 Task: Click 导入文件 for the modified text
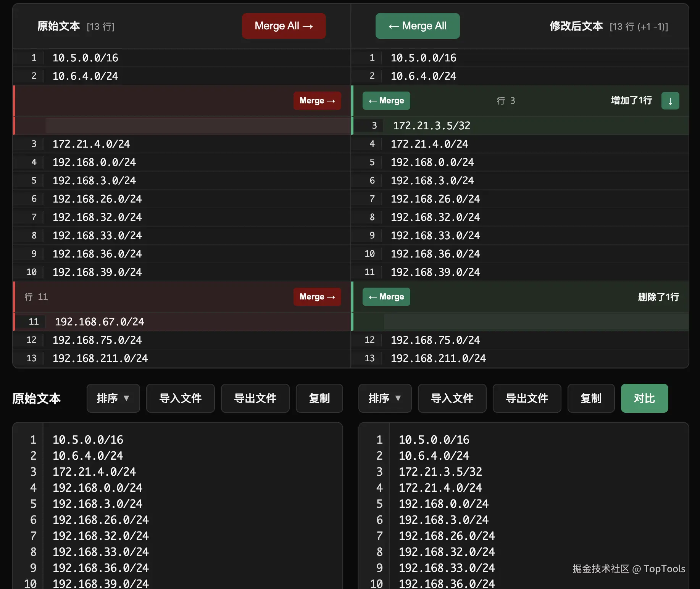tap(452, 398)
